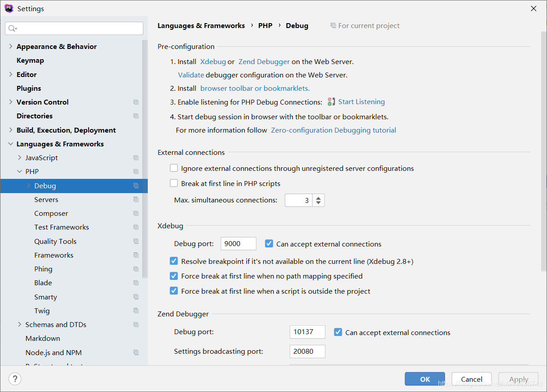
Task: Expand the Appearance & Behavior section
Action: coord(10,46)
